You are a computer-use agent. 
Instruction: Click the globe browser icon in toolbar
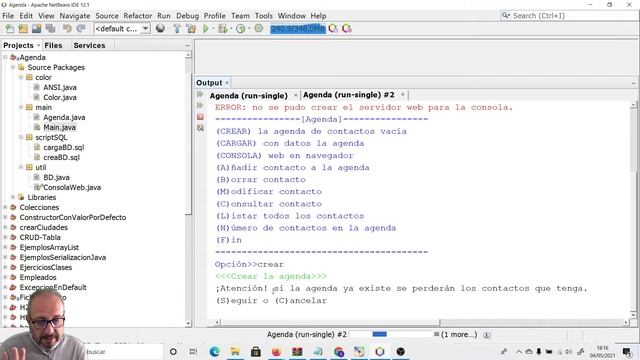click(x=160, y=28)
